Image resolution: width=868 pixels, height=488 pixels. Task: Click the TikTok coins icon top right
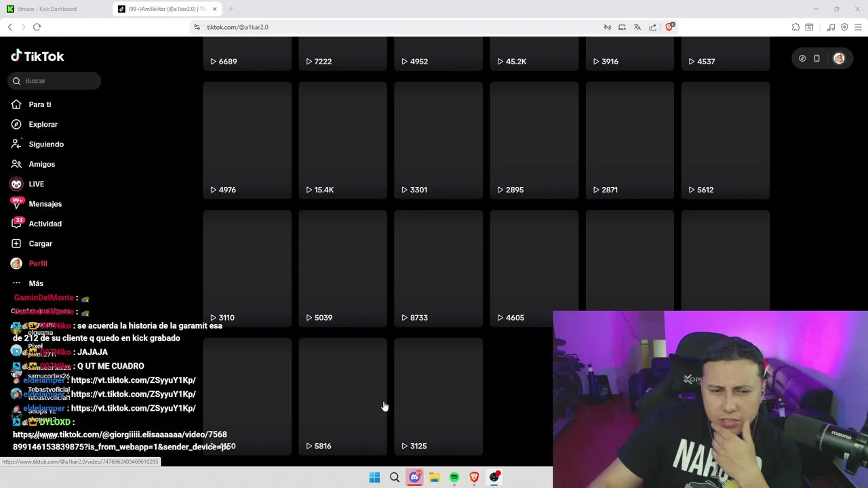point(802,58)
